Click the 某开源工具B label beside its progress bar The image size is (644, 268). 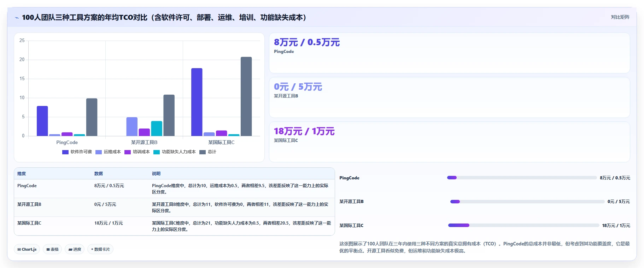click(x=351, y=202)
